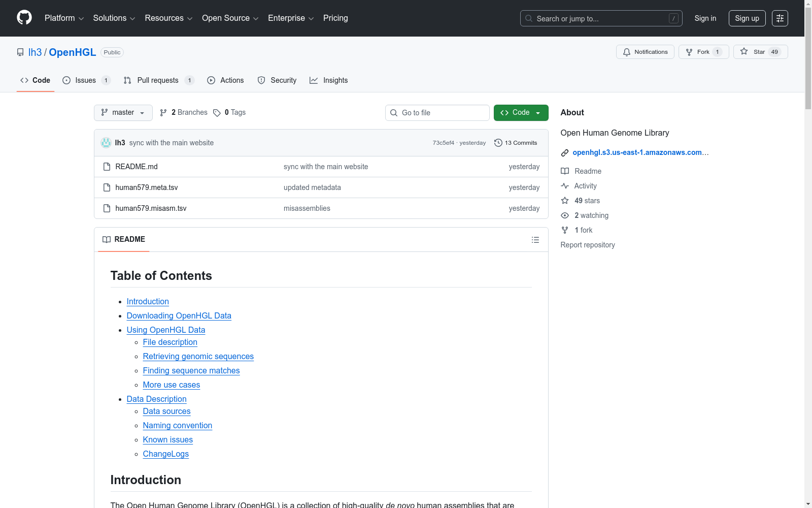
Task: Click the 'Search or jump to' box
Action: click(601, 18)
